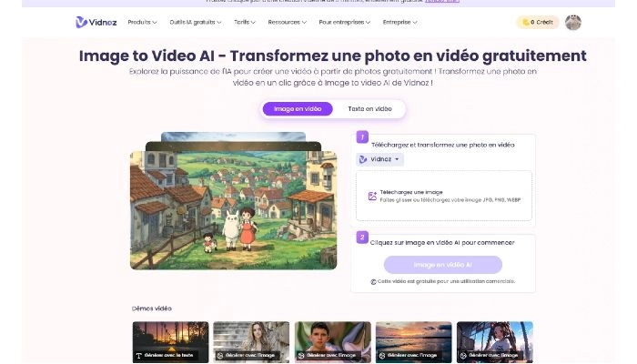Click the Image en vidéo AI button
Image resolution: width=637 pixels, height=364 pixels.
[x=443, y=265]
